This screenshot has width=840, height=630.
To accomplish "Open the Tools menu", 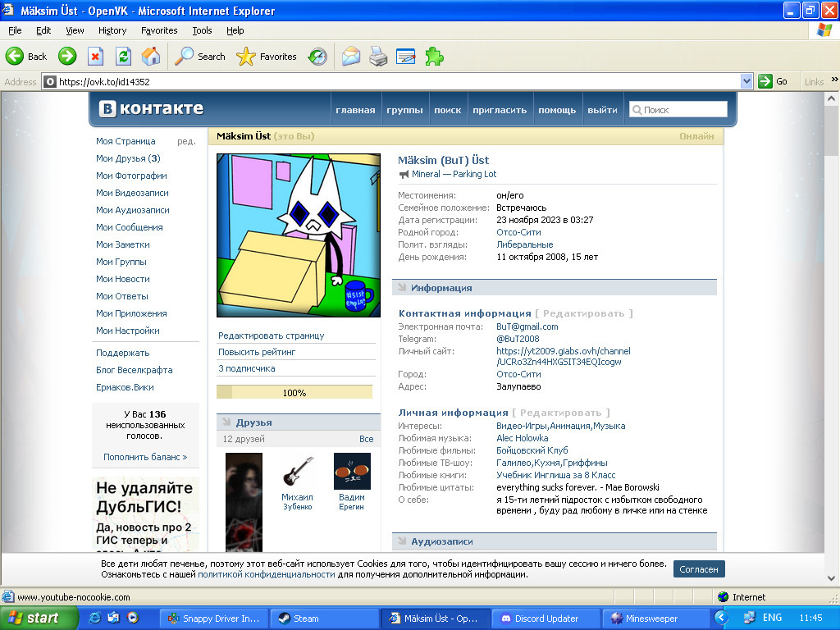I will click(202, 30).
